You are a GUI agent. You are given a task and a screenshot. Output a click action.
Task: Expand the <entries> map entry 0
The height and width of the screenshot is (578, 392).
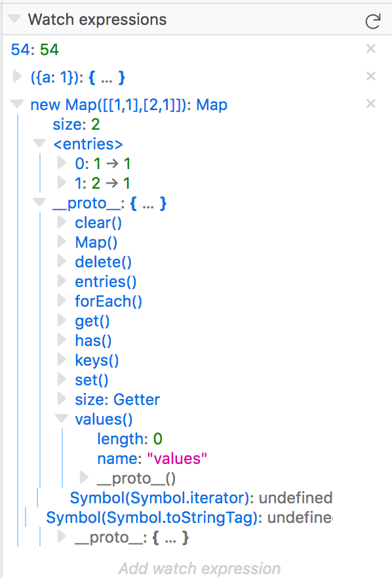coord(61,163)
